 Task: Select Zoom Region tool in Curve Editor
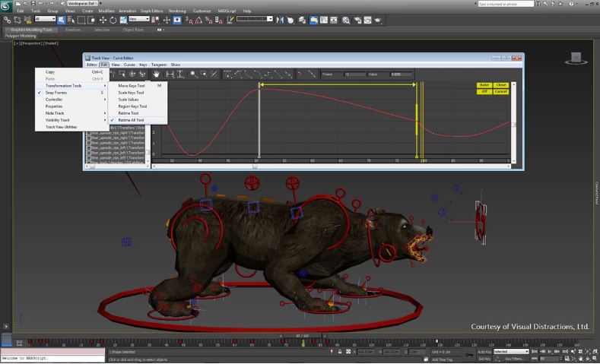[204, 74]
